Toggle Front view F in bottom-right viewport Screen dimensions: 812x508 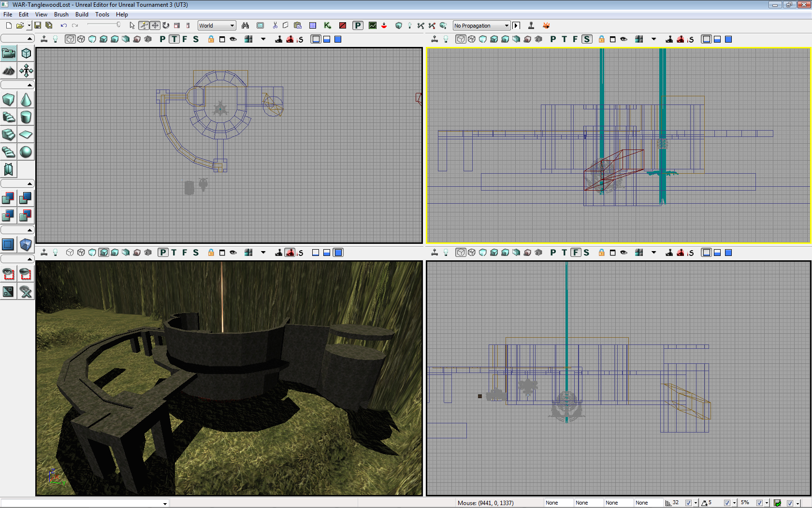pyautogui.click(x=576, y=253)
